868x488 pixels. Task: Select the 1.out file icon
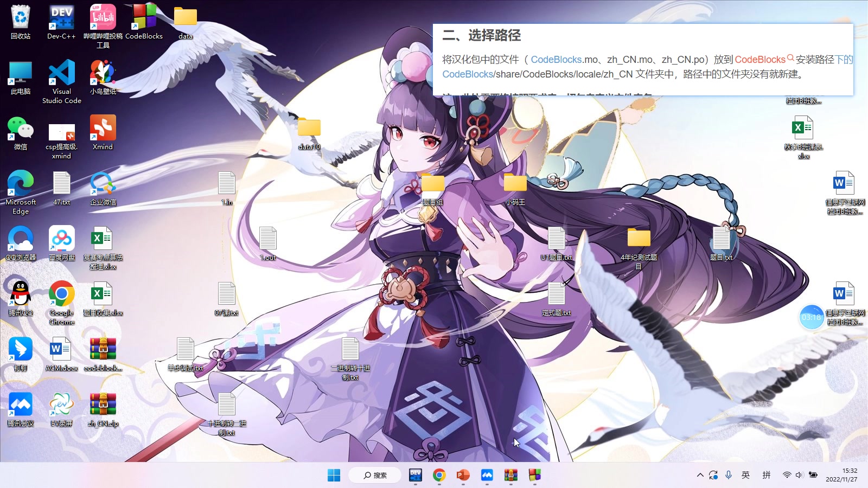(268, 244)
